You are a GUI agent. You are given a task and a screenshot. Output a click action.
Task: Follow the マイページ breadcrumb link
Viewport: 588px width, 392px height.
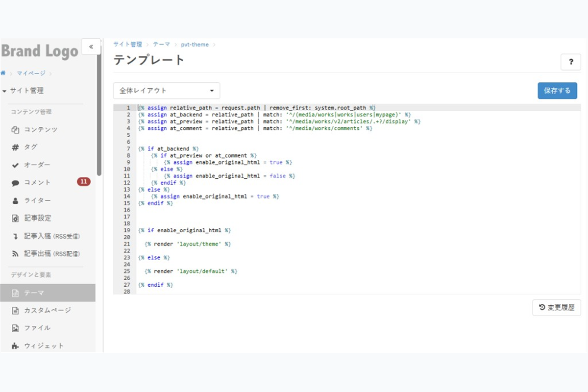click(31, 73)
